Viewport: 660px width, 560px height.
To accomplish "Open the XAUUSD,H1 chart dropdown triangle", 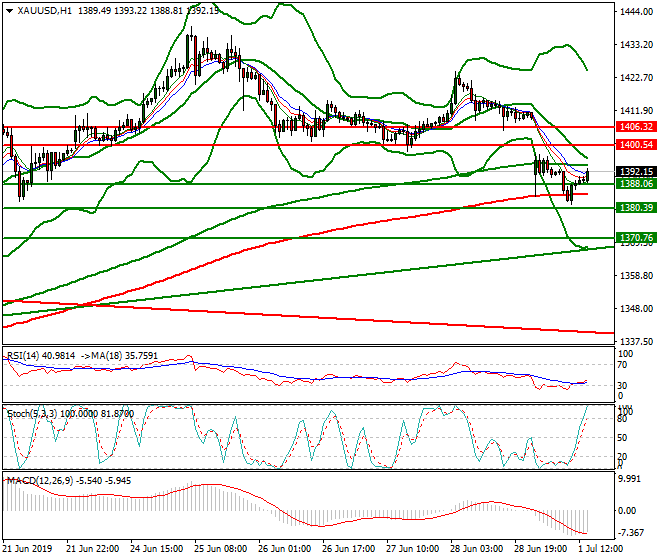I will [x=9, y=11].
